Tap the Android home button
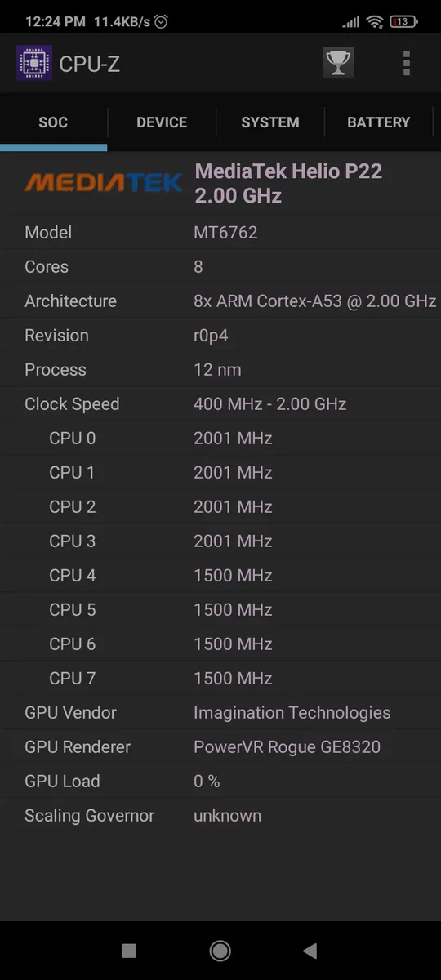 (x=220, y=950)
